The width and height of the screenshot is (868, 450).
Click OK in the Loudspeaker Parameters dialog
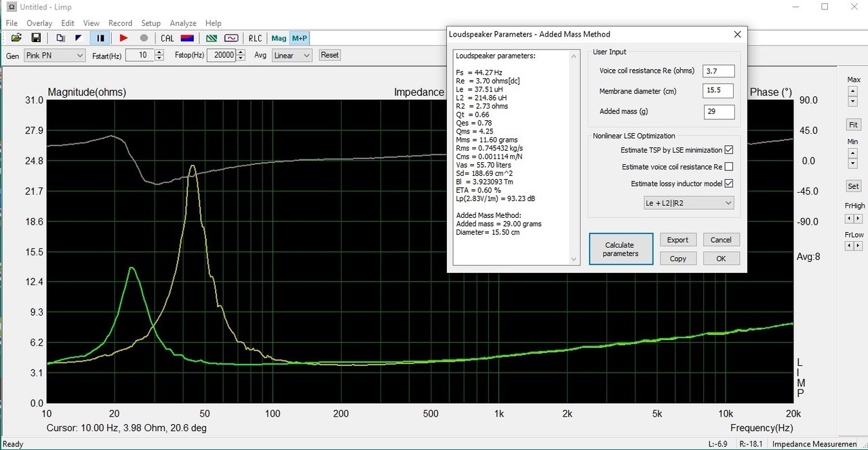[721, 259]
